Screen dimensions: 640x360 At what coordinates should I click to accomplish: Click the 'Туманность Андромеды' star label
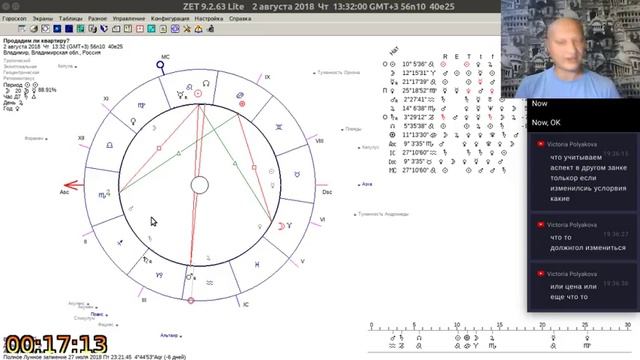click(x=383, y=214)
